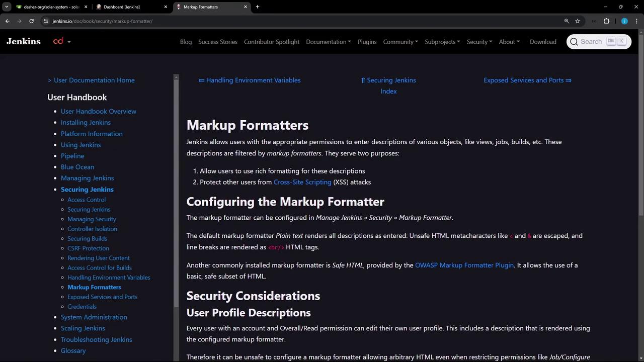Expand the Community dropdown menu
This screenshot has width=644, height=362.
coord(400,42)
